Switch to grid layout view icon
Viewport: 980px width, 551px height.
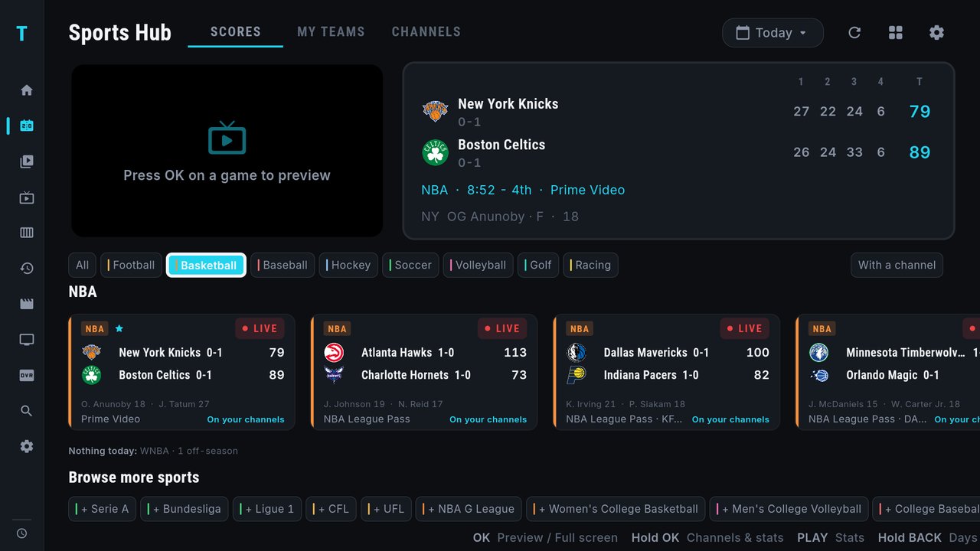point(896,33)
